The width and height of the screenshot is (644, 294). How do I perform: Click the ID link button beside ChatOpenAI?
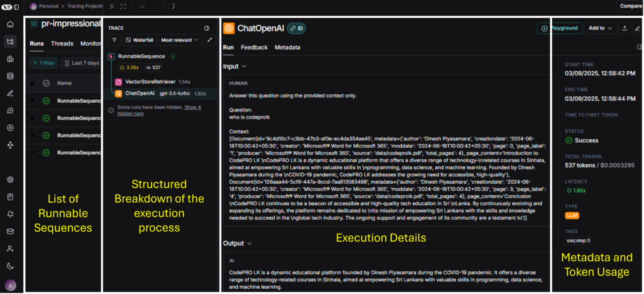296,28
